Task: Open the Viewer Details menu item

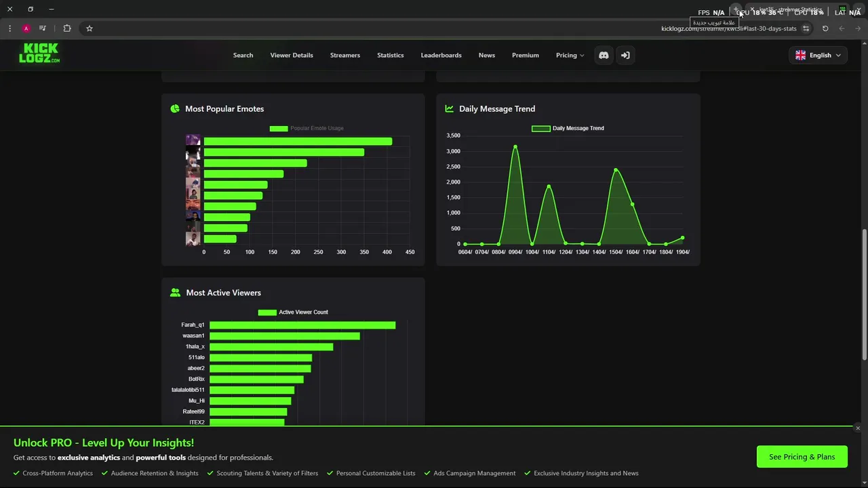Action: tap(292, 56)
